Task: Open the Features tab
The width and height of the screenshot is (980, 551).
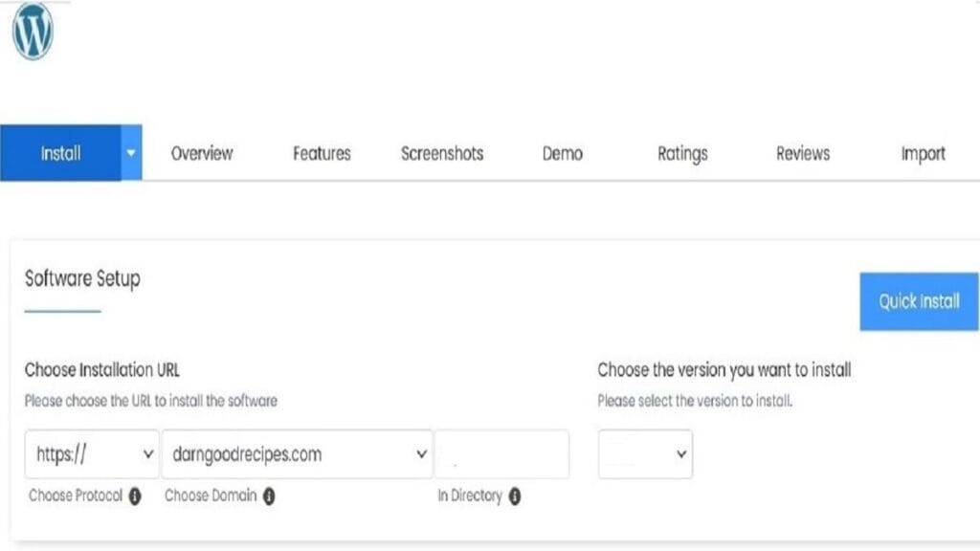Action: click(322, 153)
